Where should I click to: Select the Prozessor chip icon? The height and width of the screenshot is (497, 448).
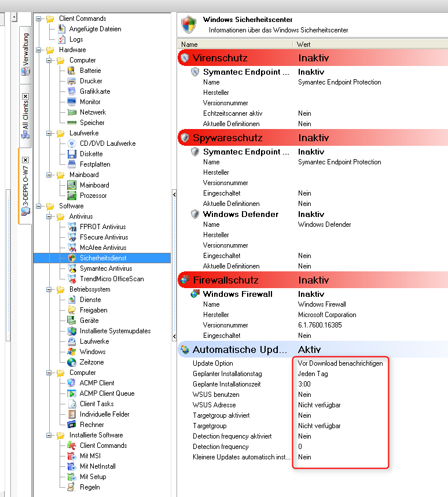click(72, 196)
